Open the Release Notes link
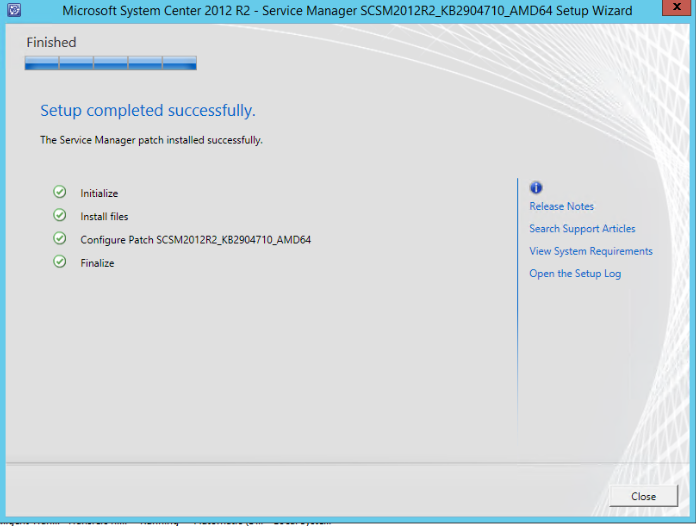The height and width of the screenshot is (526, 696). (x=561, y=206)
